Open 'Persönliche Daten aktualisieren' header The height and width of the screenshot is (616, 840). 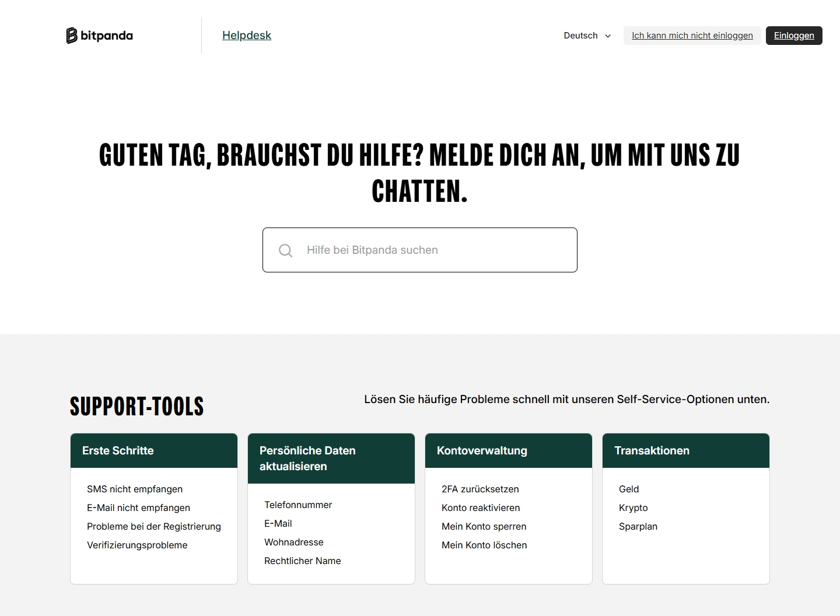coord(331,459)
